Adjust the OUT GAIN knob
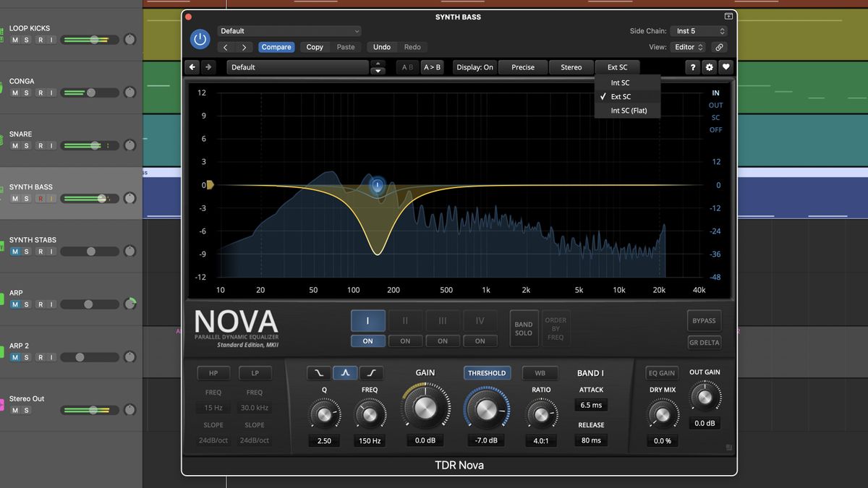The width and height of the screenshot is (868, 488). tap(705, 397)
